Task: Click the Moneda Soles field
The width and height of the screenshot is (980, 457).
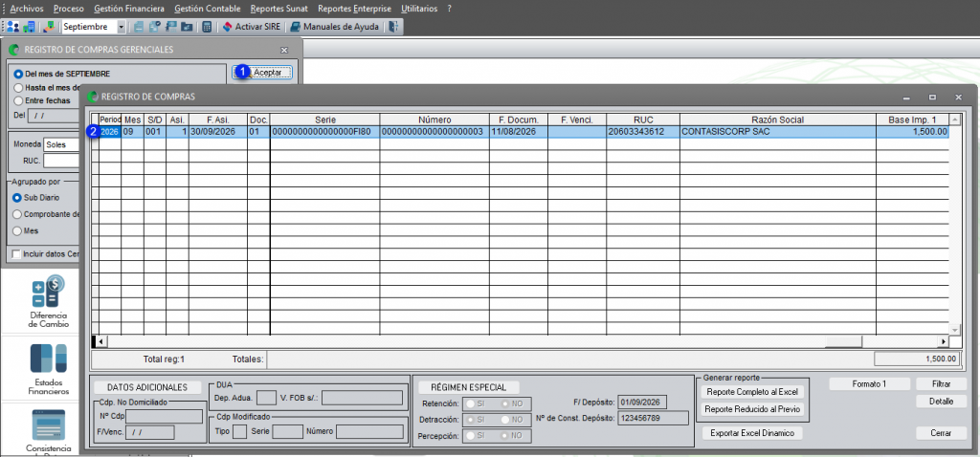Action: [61, 144]
